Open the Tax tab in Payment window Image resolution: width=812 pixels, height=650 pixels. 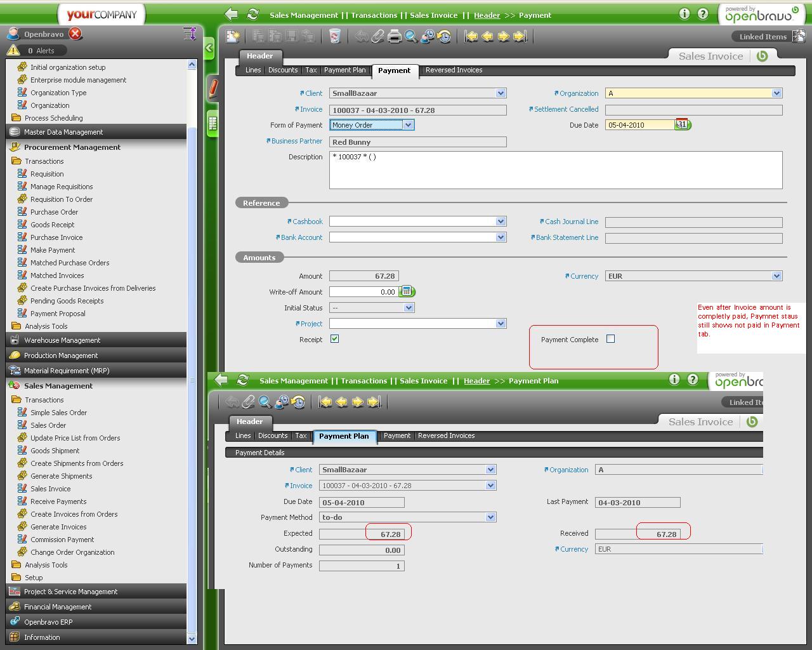pos(311,70)
